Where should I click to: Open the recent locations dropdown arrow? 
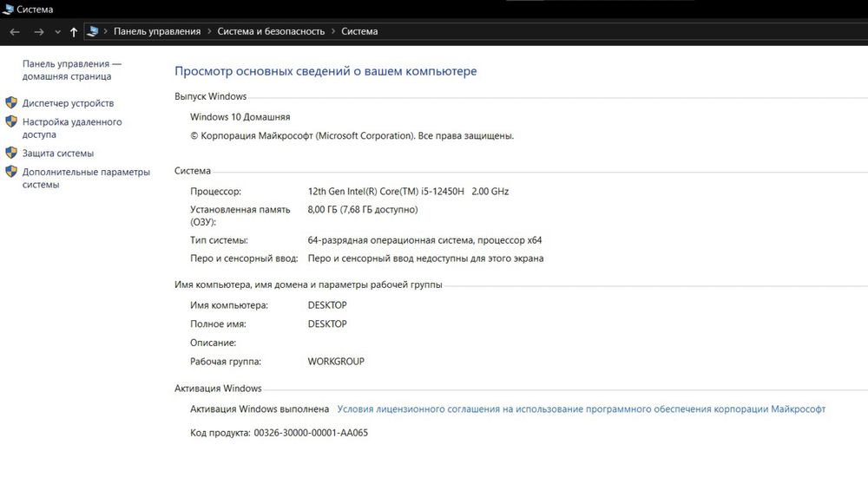[x=57, y=32]
